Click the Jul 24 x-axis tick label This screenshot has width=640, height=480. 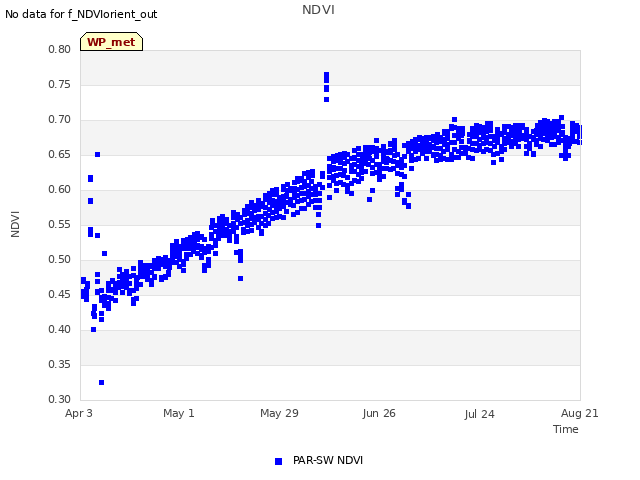click(479, 414)
